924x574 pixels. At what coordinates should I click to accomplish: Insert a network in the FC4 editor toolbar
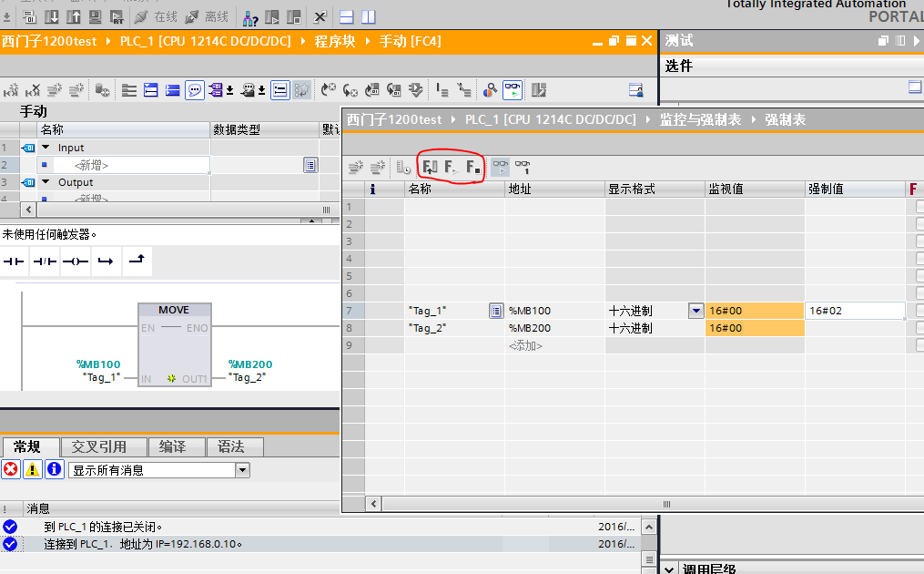[11, 90]
